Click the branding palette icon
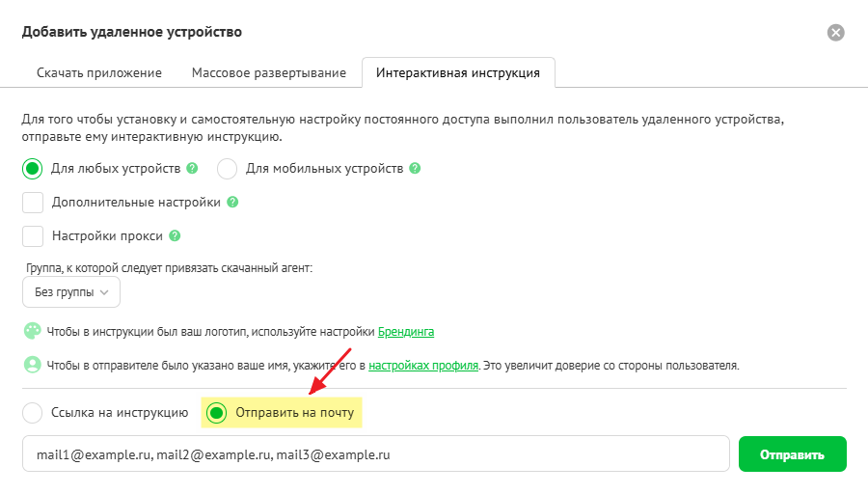The width and height of the screenshot is (868, 494). (33, 331)
